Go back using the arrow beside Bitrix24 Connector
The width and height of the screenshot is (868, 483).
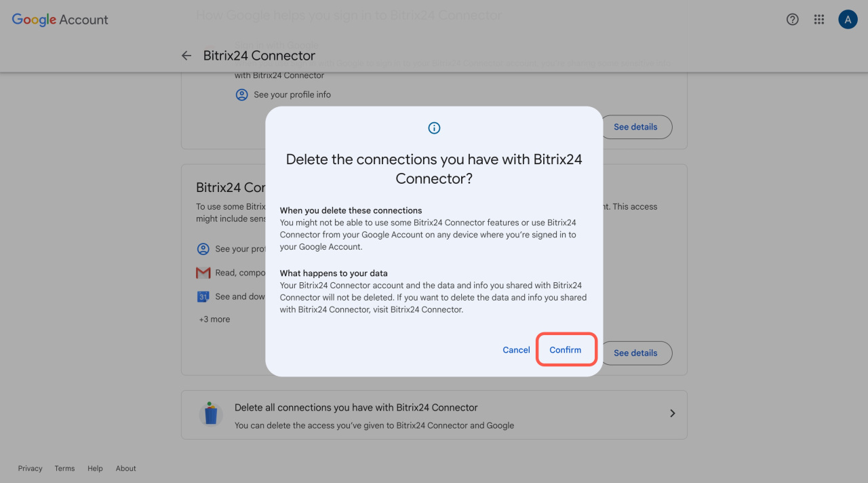[x=186, y=56]
